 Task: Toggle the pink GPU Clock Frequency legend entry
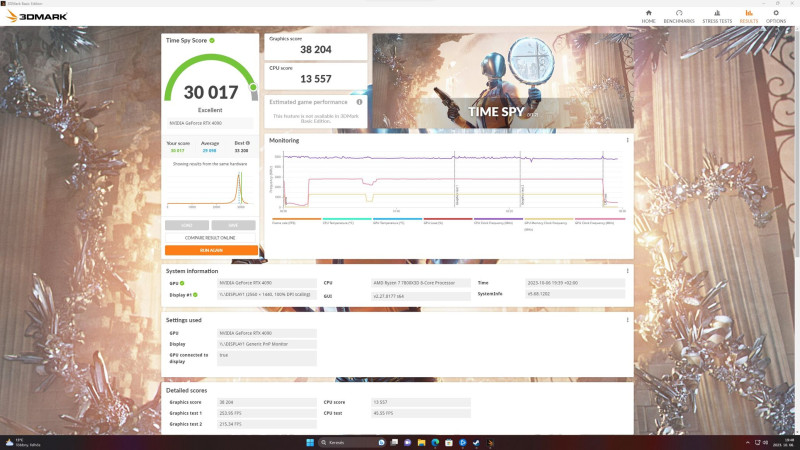599,221
